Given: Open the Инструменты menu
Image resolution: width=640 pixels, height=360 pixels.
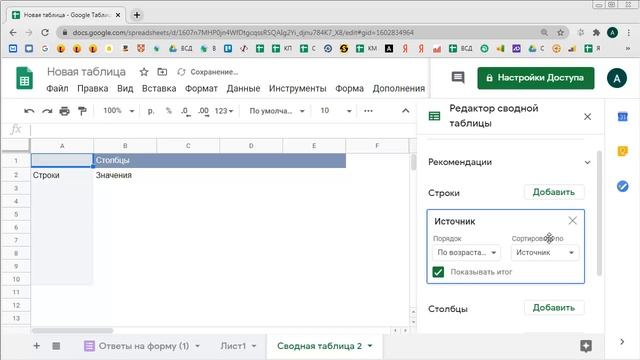Looking at the screenshot, I should (x=298, y=89).
